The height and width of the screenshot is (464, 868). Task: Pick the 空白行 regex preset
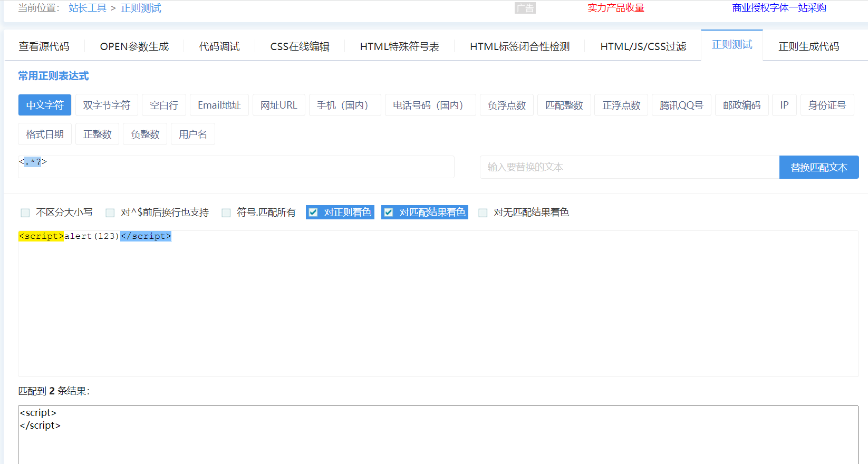click(164, 105)
